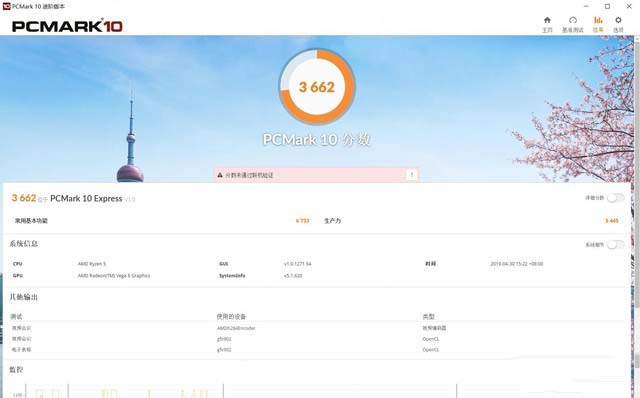Click the GPU value AMD Radeon Vega 8 Graphics
This screenshot has height=398, width=640.
114,276
